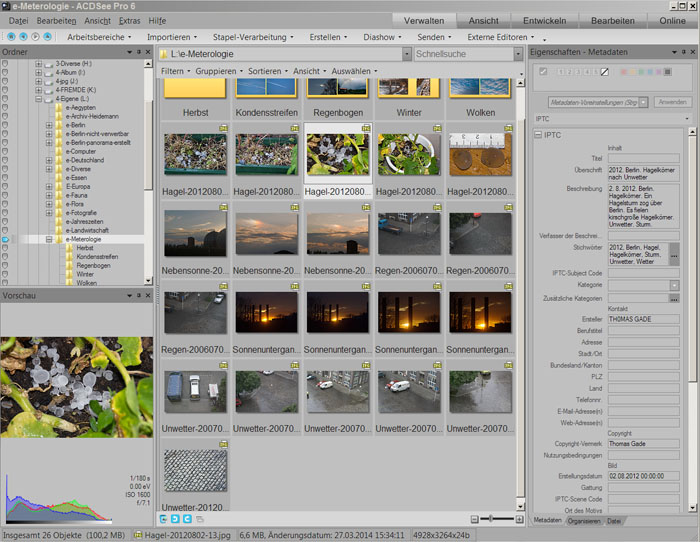Close the Ordner panel

coord(149,52)
